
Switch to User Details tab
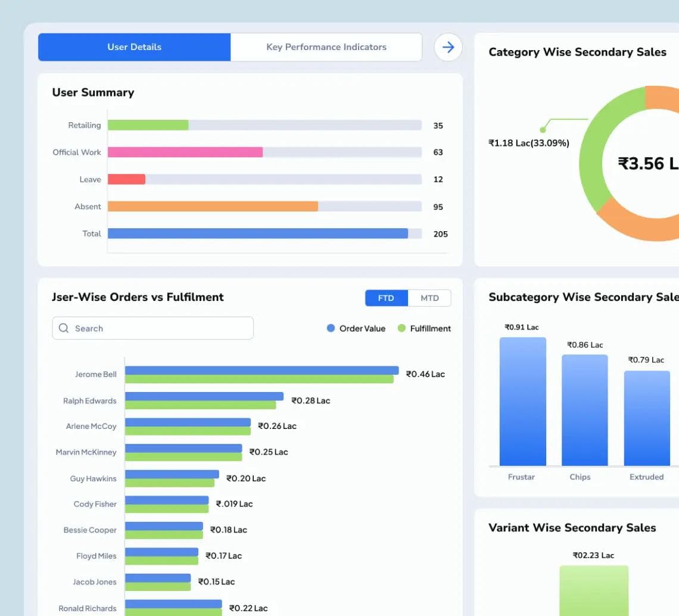pyautogui.click(x=134, y=47)
